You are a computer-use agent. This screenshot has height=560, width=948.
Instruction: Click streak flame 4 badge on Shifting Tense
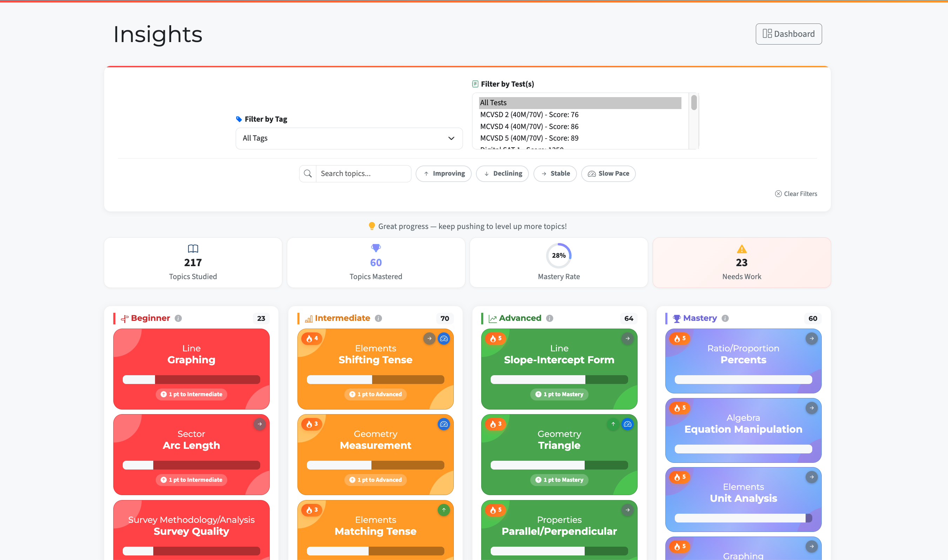(x=312, y=338)
